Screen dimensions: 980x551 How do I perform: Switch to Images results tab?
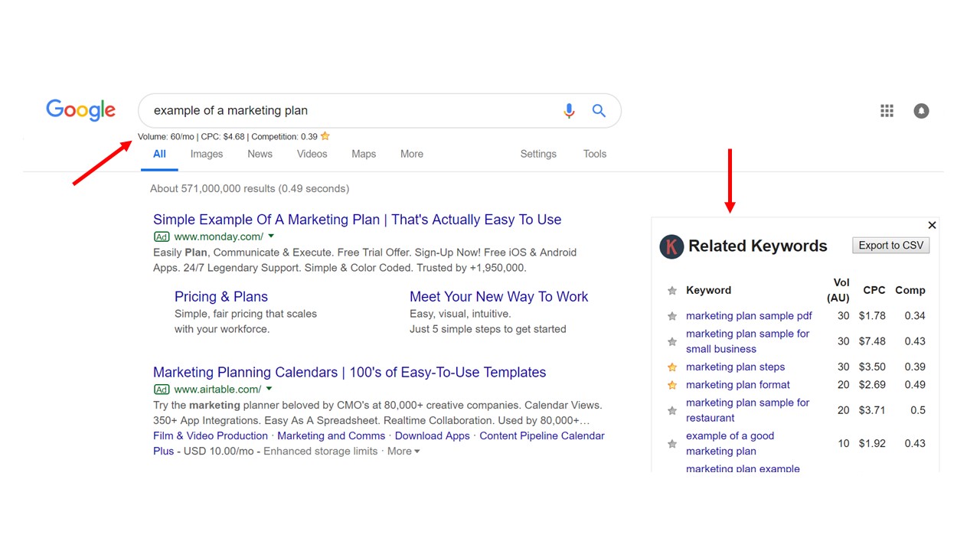tap(207, 154)
